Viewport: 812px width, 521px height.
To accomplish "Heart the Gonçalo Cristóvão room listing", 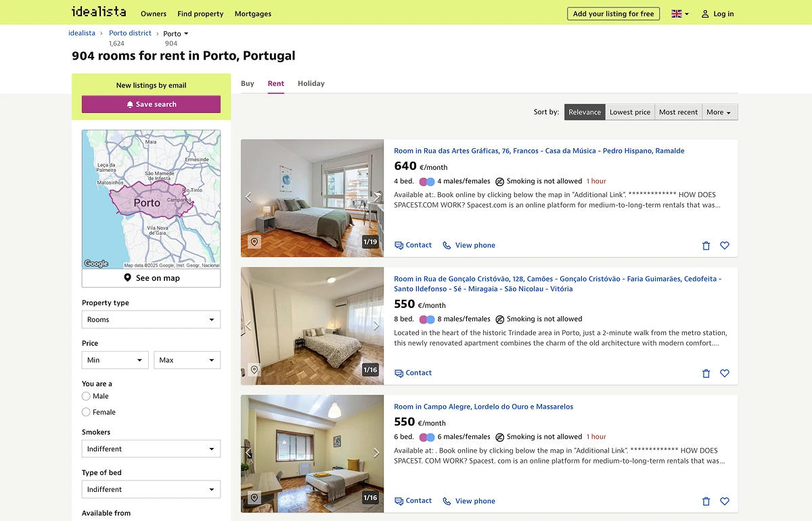I will [x=725, y=373].
